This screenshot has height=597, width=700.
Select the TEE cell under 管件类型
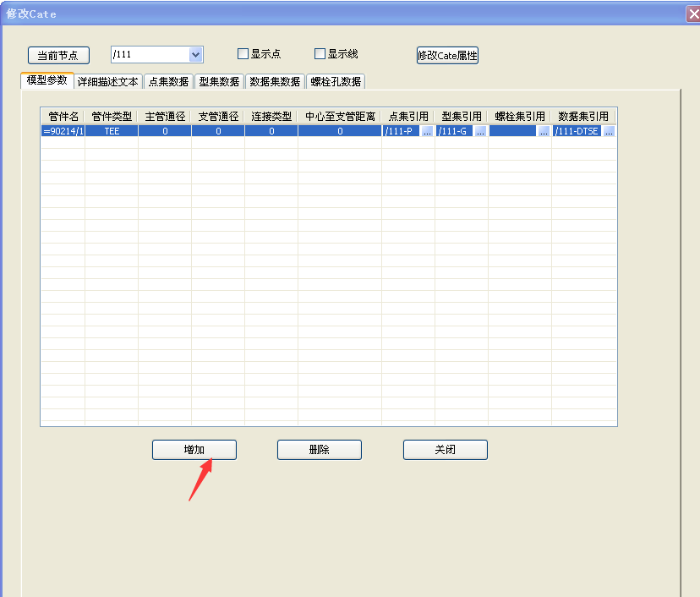[x=112, y=131]
